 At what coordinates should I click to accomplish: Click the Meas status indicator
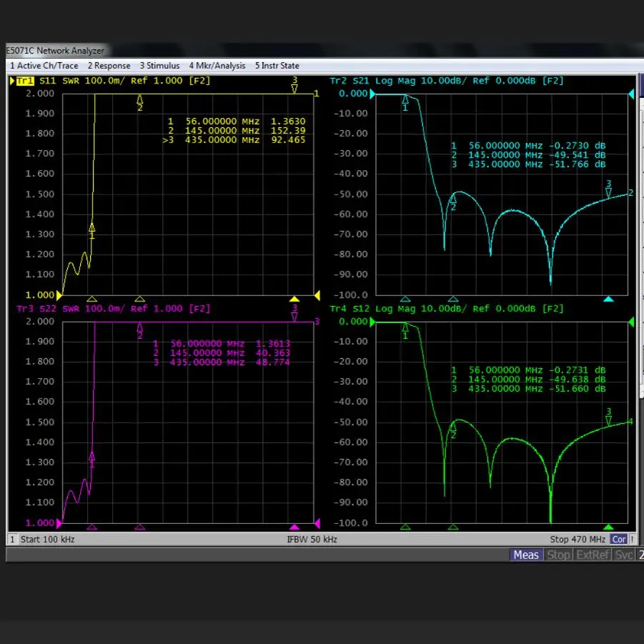click(x=526, y=555)
